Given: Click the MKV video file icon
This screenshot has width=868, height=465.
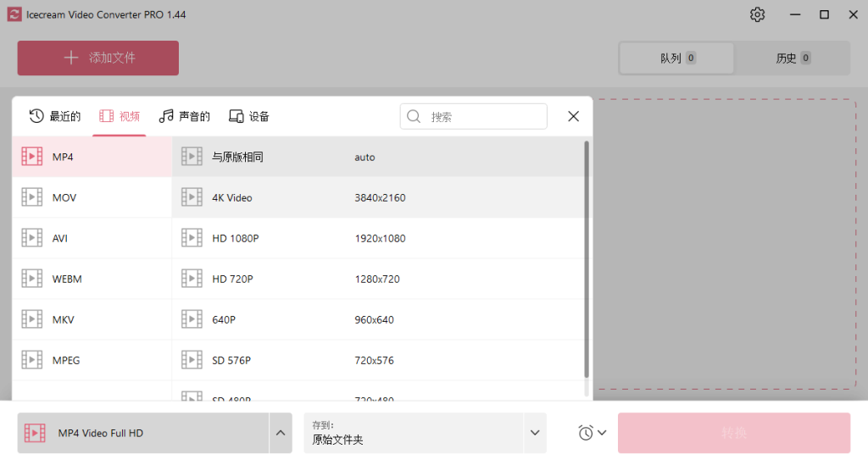Looking at the screenshot, I should click(x=32, y=319).
